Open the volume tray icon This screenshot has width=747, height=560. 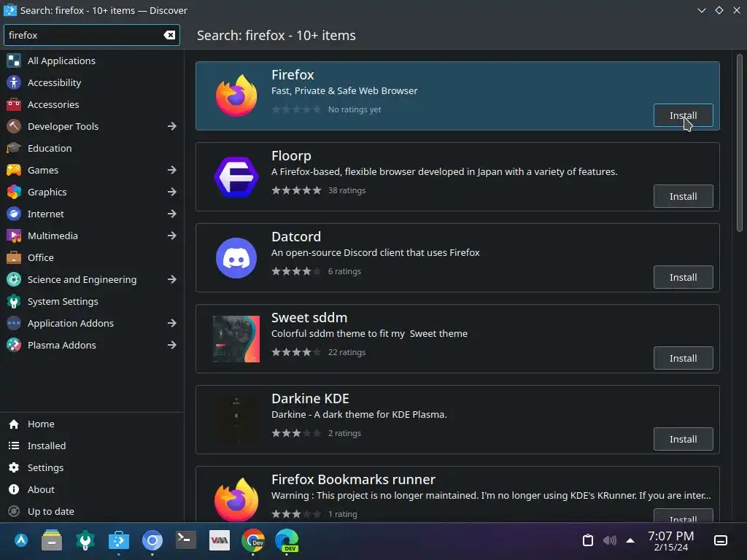[x=609, y=540]
